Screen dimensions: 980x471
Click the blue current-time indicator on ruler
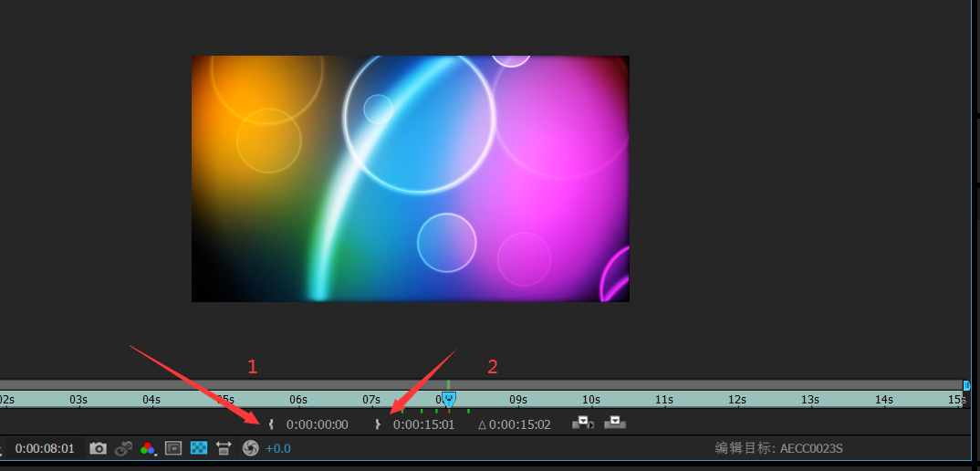(449, 399)
